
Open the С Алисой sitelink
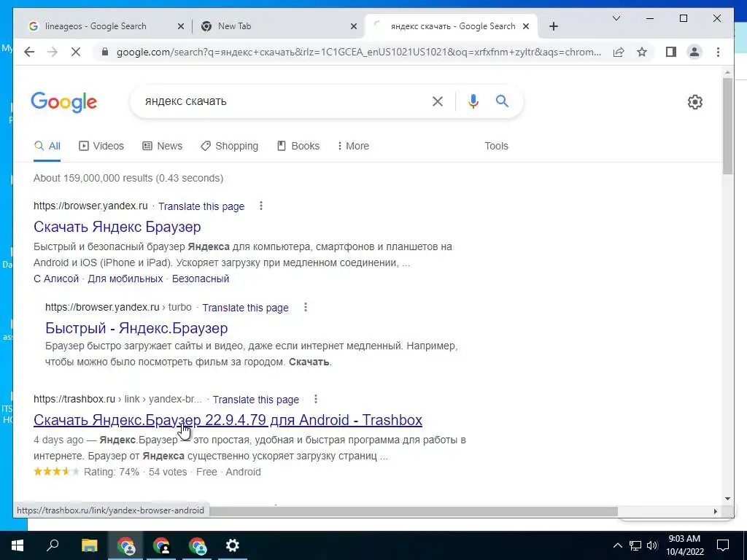click(56, 279)
